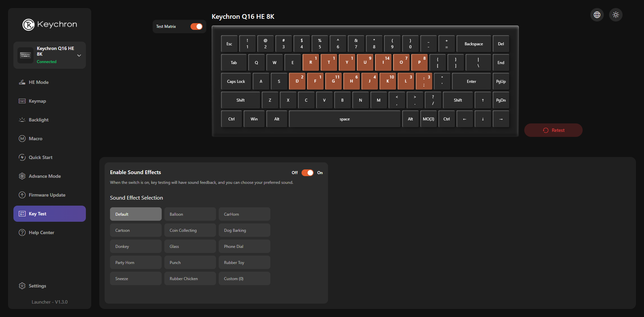This screenshot has height=317, width=644.
Task: Click the Keychron logo icon
Action: pyautogui.click(x=29, y=24)
